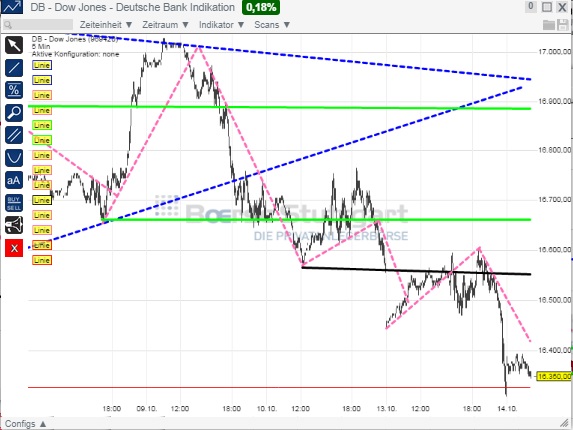Select the black-bordered Linie label
Image resolution: width=573 pixels, height=430 pixels.
pyautogui.click(x=42, y=200)
